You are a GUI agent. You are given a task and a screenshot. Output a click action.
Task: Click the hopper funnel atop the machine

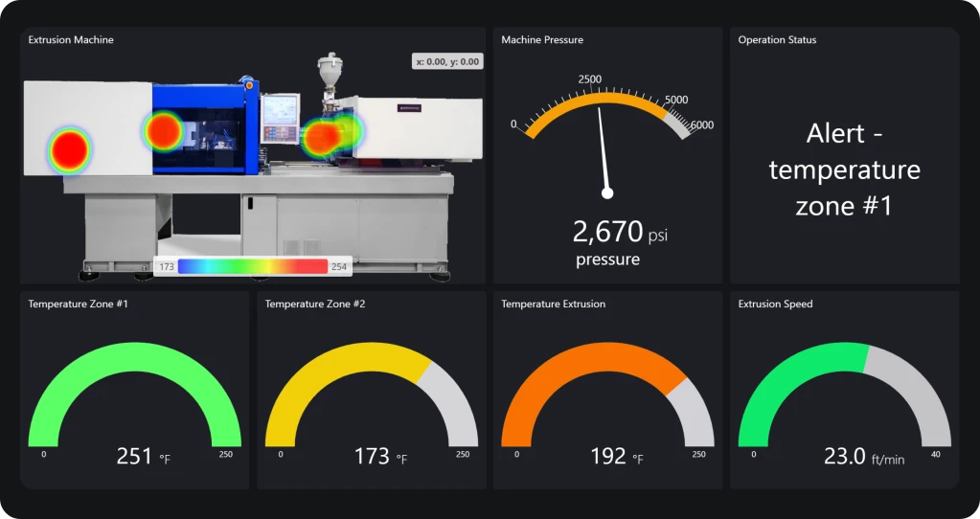(x=330, y=70)
